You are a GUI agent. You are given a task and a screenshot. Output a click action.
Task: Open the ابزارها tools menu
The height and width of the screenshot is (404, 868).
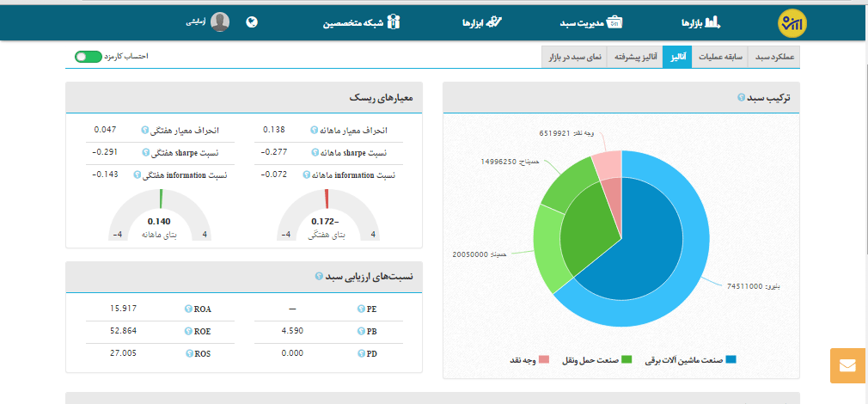(x=482, y=22)
